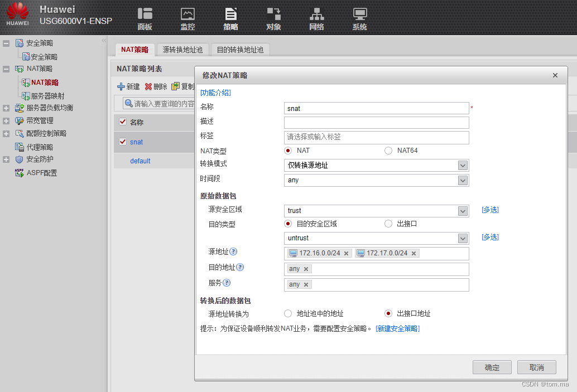The image size is (577, 392).
Task: Open the 源地址 help question icon
Action: coord(233,251)
